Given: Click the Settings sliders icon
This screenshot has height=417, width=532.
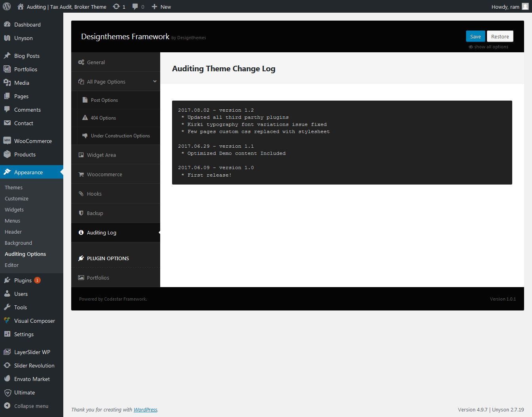Looking at the screenshot, I should click(x=7, y=334).
